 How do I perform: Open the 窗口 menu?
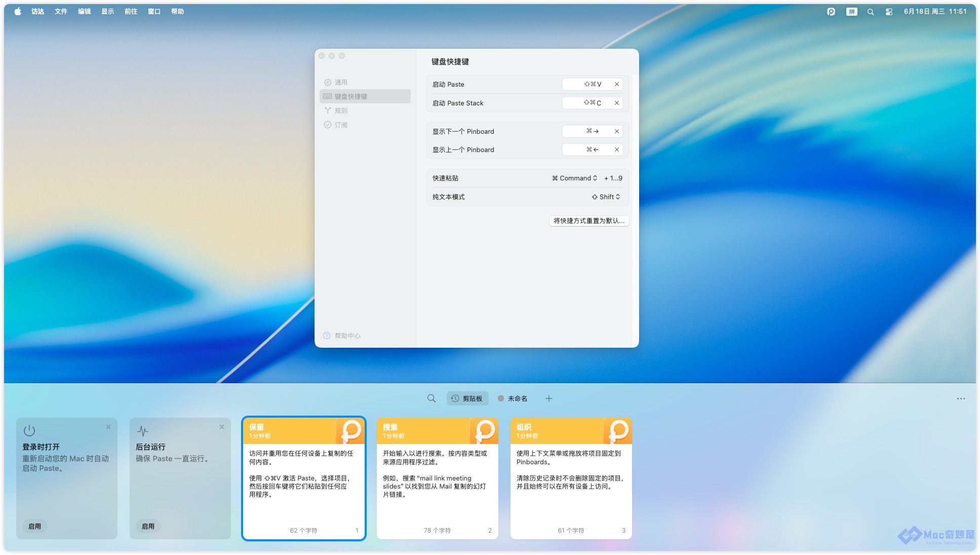pyautogui.click(x=154, y=11)
